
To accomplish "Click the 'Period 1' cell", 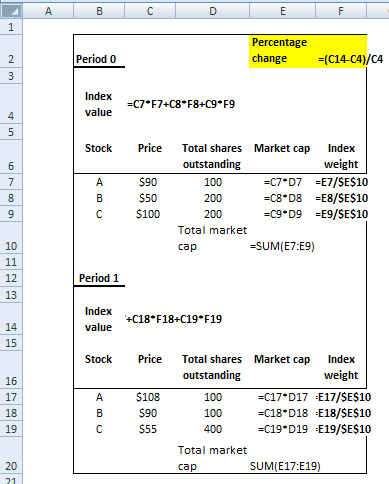I will [99, 278].
